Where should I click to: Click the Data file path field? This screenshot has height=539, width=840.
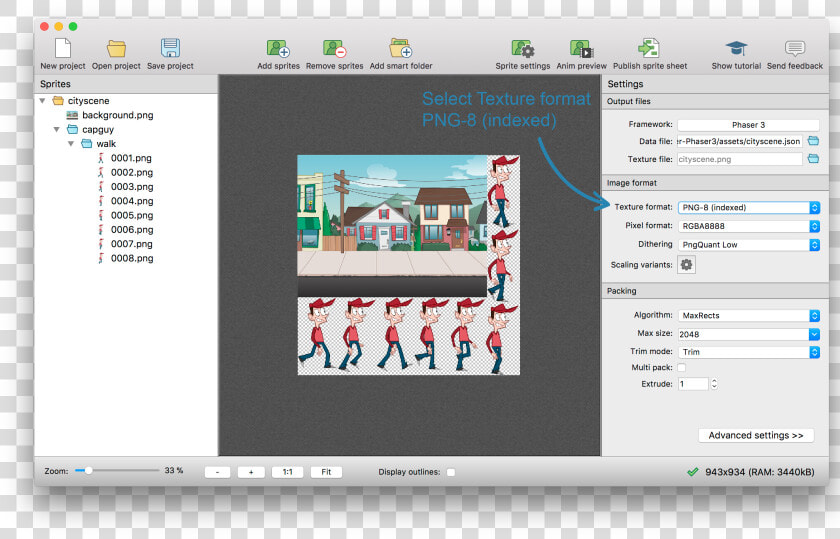point(740,141)
